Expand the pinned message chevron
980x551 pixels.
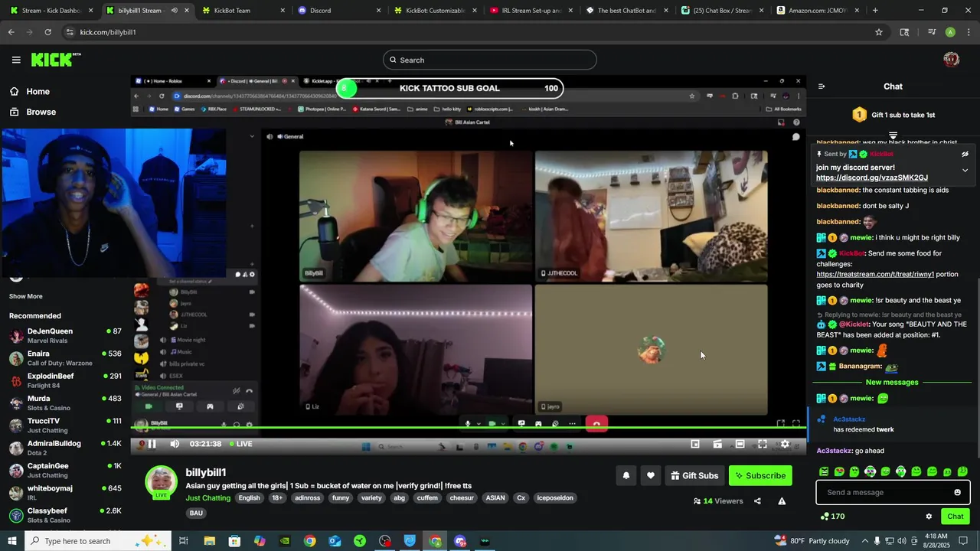click(x=965, y=170)
